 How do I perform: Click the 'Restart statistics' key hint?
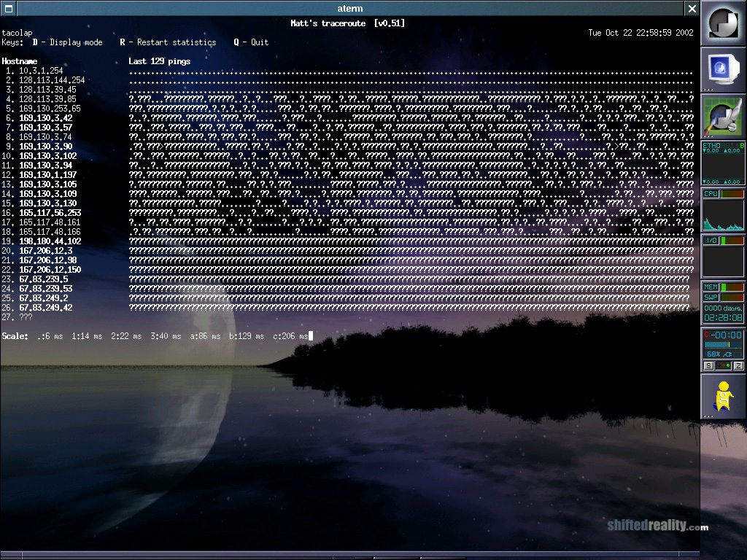[x=169, y=42]
